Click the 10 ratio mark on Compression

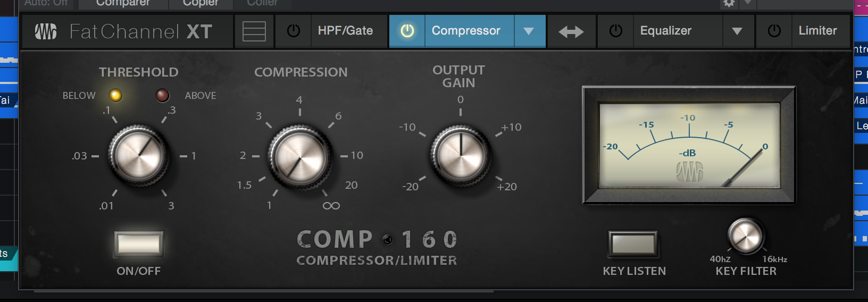click(357, 155)
